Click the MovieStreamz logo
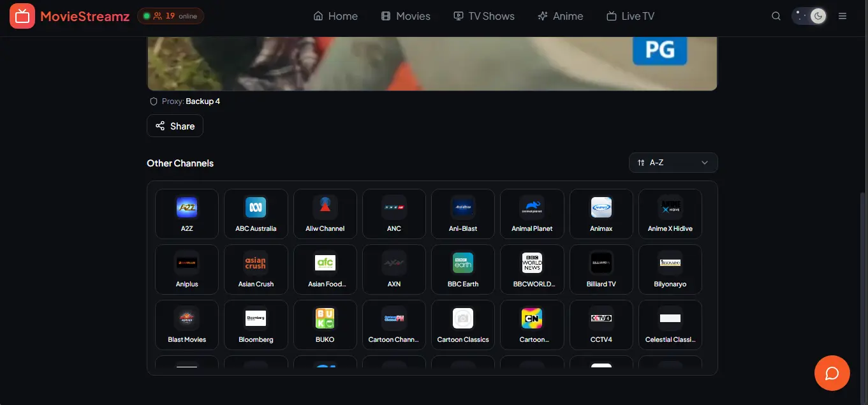 tap(70, 16)
